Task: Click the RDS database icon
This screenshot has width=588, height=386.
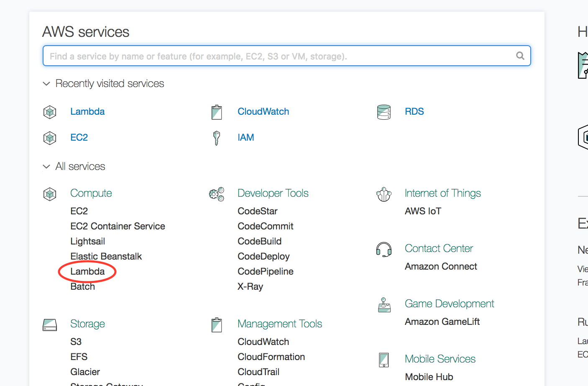Action: click(x=383, y=112)
